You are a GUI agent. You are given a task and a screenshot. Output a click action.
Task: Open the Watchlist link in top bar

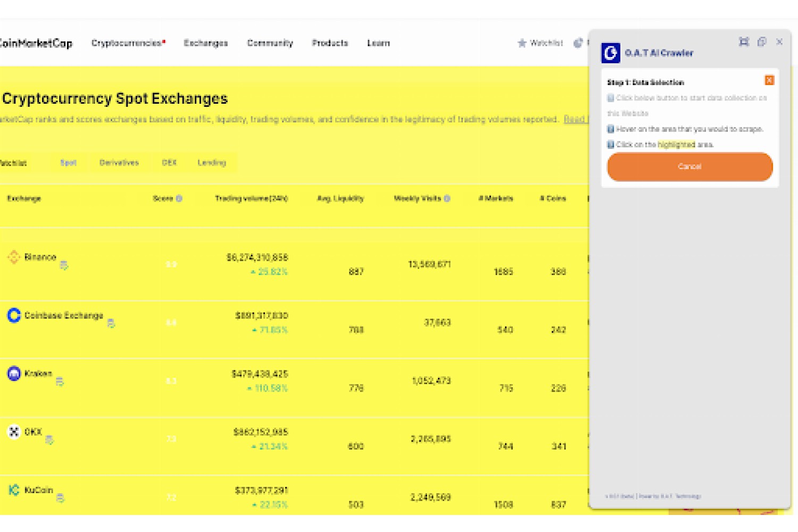[x=546, y=43]
